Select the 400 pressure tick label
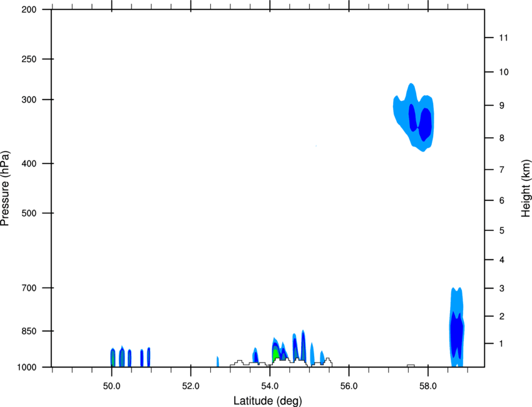The height and width of the screenshot is (407, 532). click(29, 163)
